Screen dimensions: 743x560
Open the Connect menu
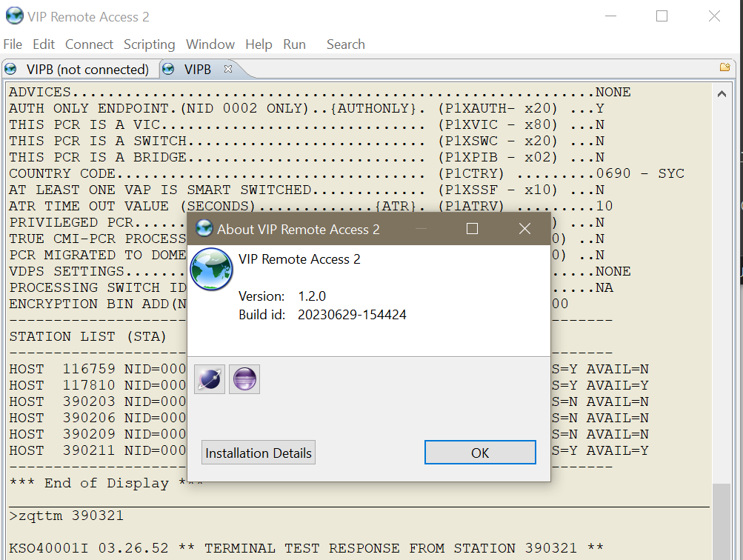pyautogui.click(x=89, y=44)
